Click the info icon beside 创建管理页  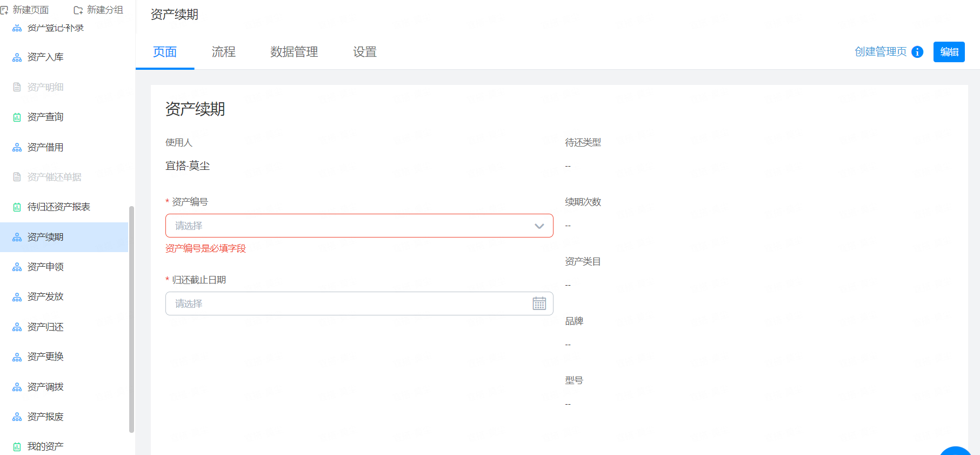click(917, 52)
